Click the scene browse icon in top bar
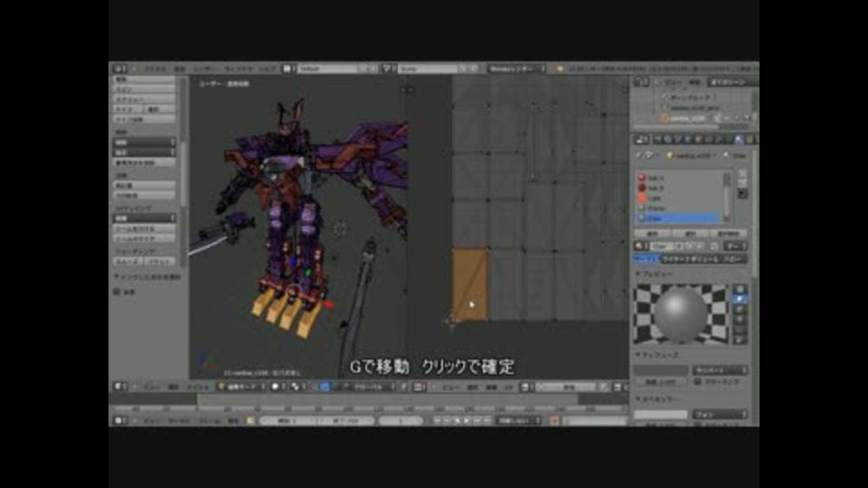Screen dimensions: 868x488 tap(387, 69)
